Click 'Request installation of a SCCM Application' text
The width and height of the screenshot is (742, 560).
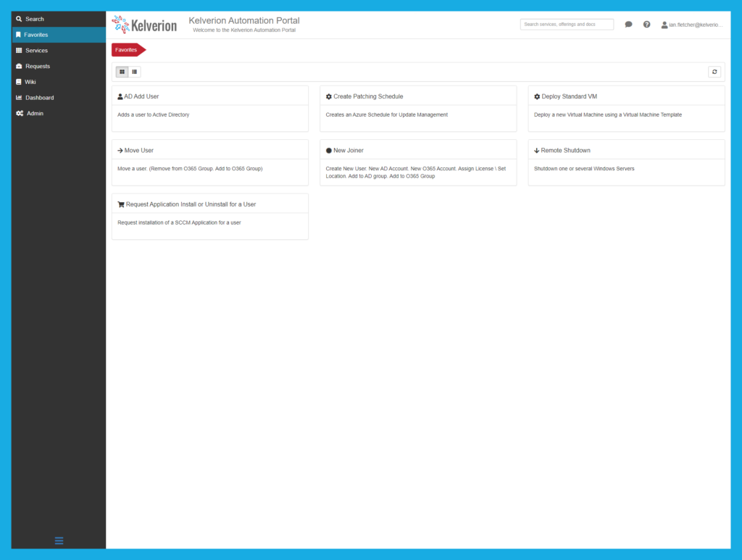(x=179, y=222)
